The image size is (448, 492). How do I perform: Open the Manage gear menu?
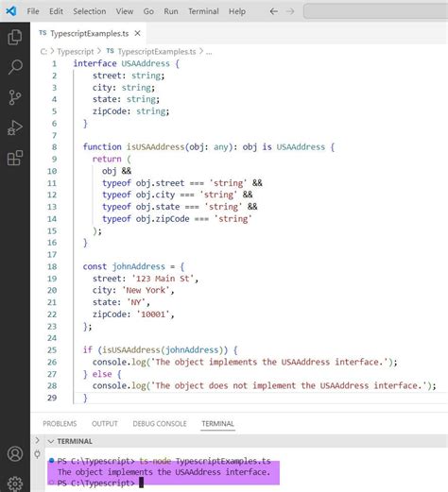[x=15, y=484]
